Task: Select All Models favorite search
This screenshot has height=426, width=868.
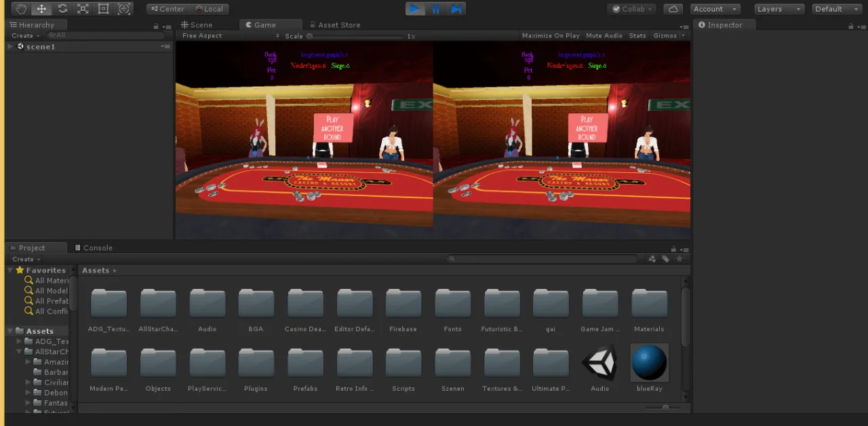Action: click(47, 291)
